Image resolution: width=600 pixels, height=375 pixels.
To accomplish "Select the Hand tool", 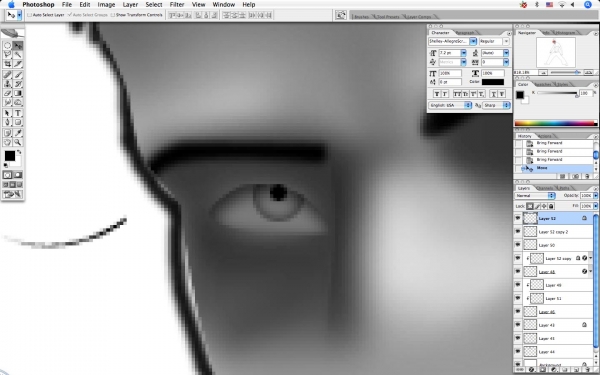I will tap(7, 142).
